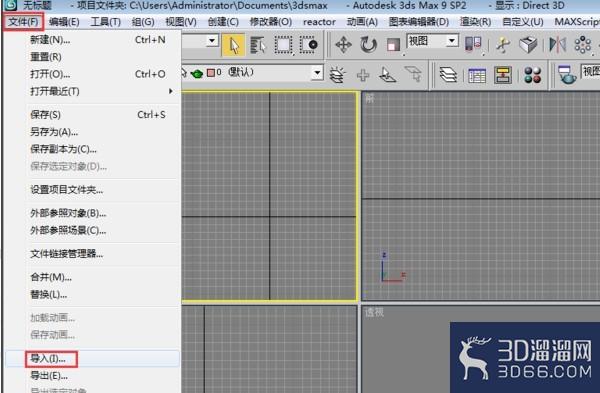
Task: Choose 导入(I)... from the File menu
Action: point(92,359)
